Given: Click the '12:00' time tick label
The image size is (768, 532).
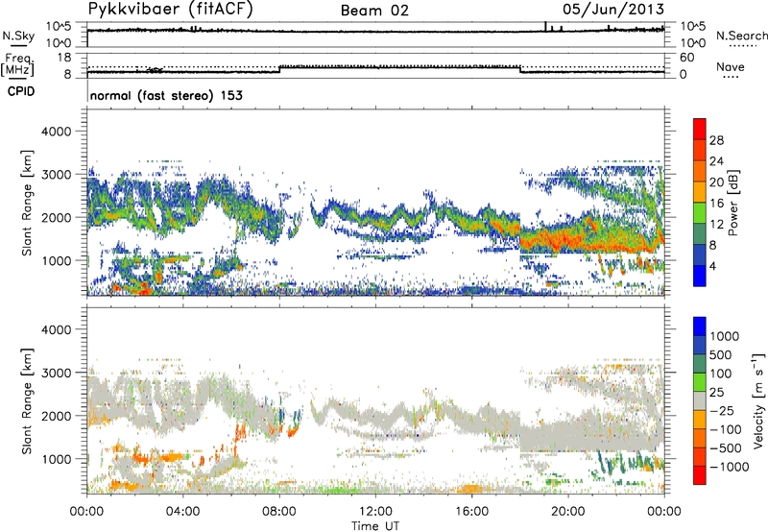Looking at the screenshot, I should (375, 512).
